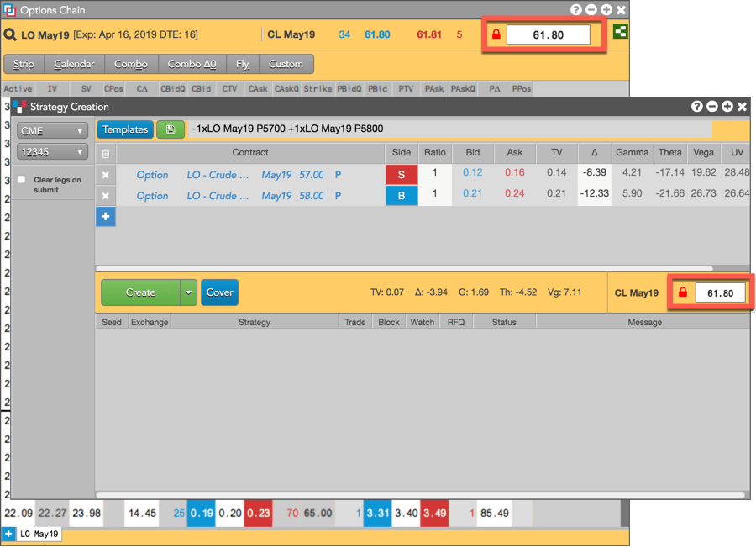
Task: Click the 0.23 call ask cell at strike 65.00
Action: click(x=259, y=514)
